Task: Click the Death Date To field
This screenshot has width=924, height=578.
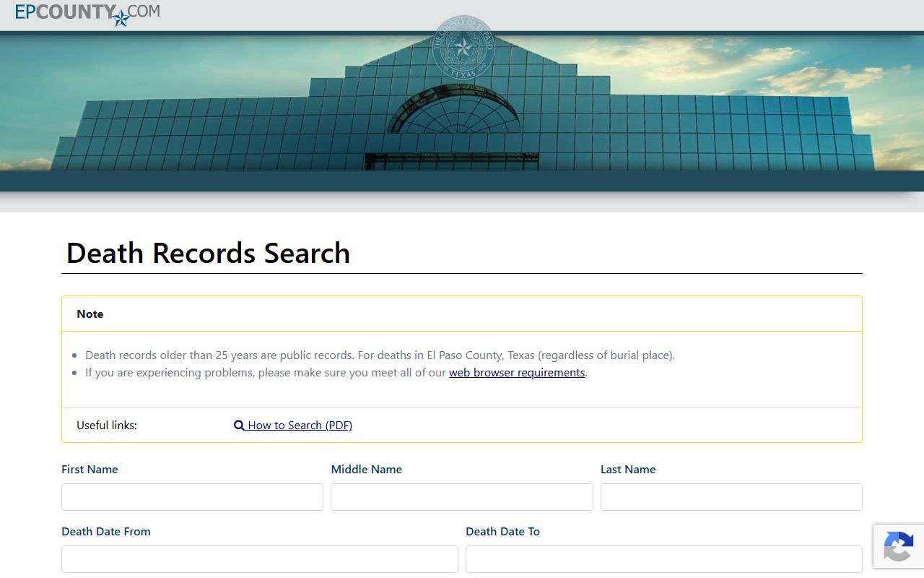Action: pos(664,559)
